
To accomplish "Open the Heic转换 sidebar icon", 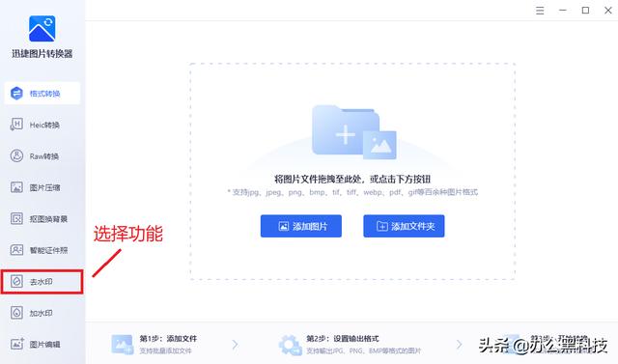I will 16,125.
